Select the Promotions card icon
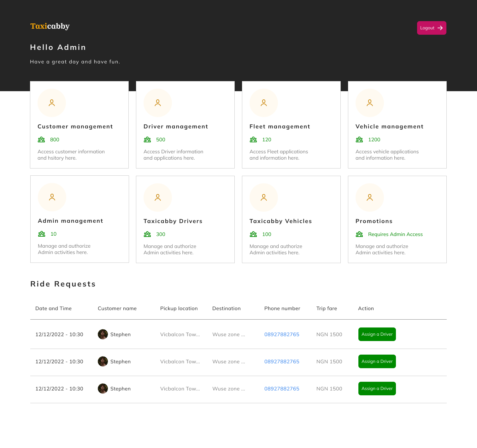Image resolution: width=477 pixels, height=448 pixels. (369, 197)
